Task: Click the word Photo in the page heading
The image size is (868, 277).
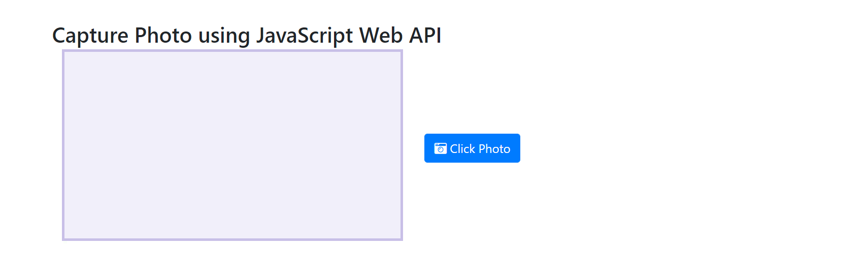Action: click(163, 36)
